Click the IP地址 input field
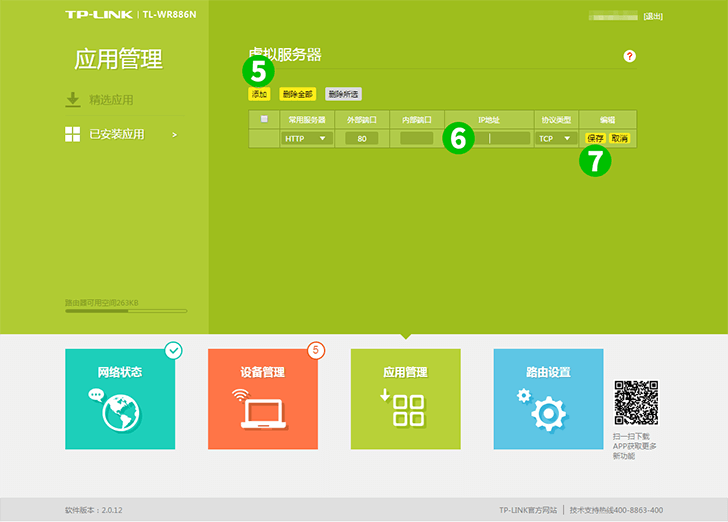Screen dimensions: 728x522 pyautogui.click(x=489, y=138)
